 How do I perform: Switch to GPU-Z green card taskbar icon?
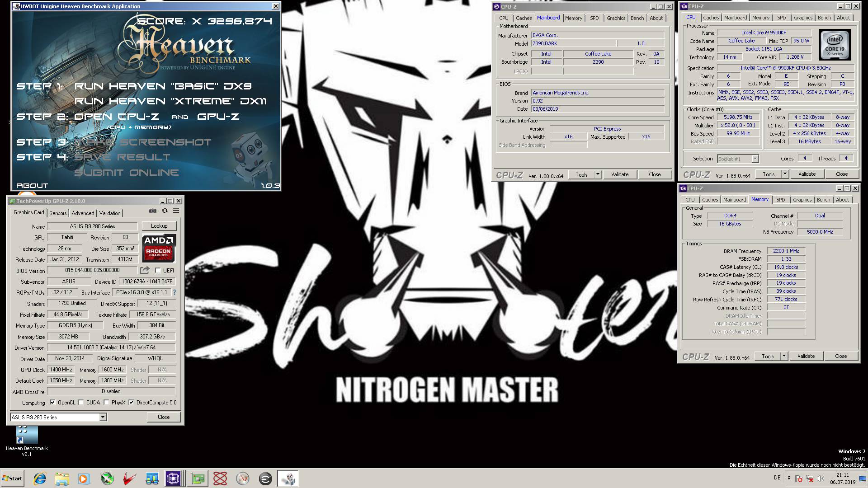pos(198,479)
